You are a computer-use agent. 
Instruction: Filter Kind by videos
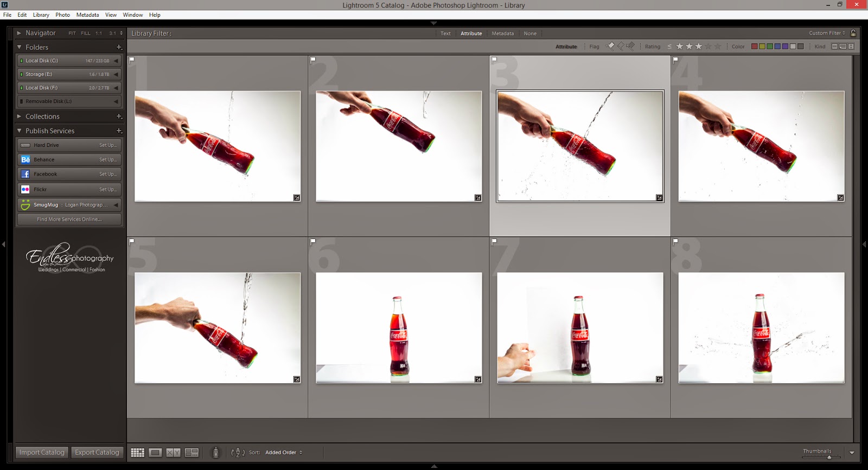(851, 47)
